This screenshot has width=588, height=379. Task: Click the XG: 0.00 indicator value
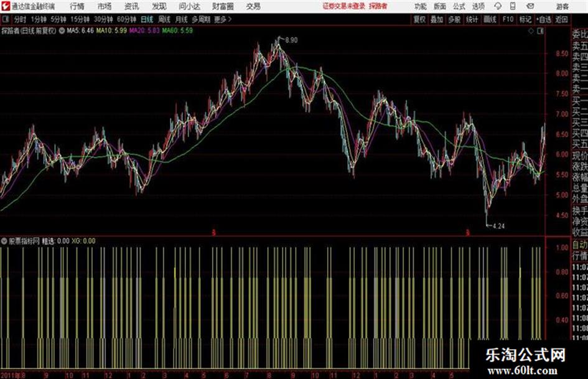tap(83, 241)
